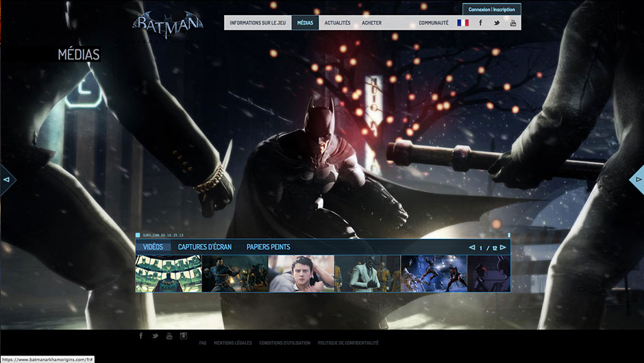Click the blue square beside SURV_CAM label
The image size is (644, 363).
click(138, 236)
